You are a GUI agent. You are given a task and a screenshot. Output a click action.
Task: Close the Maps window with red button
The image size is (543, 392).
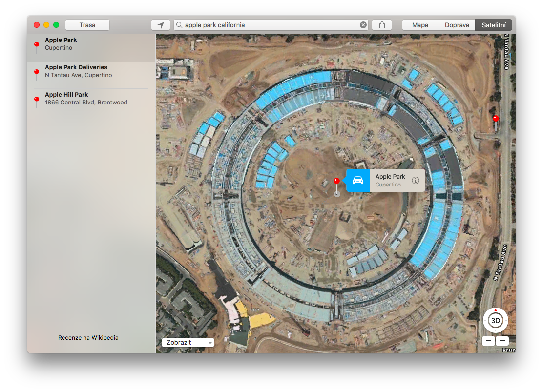click(36, 25)
